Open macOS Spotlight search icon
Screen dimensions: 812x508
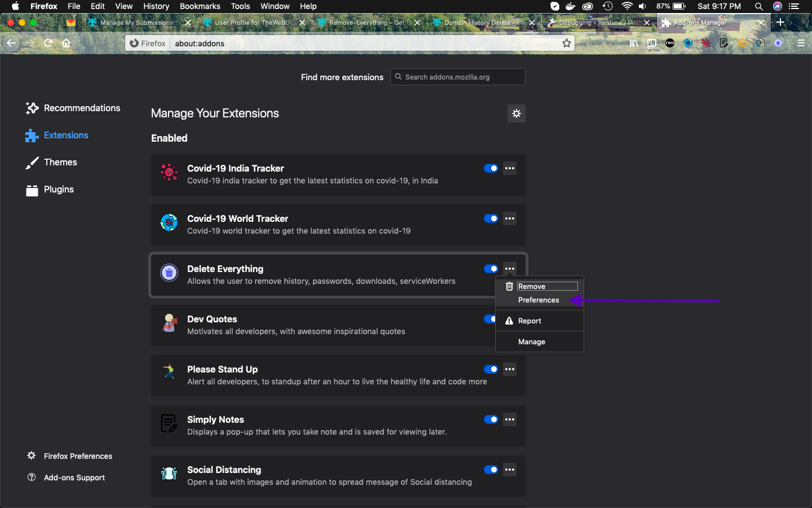click(x=759, y=6)
